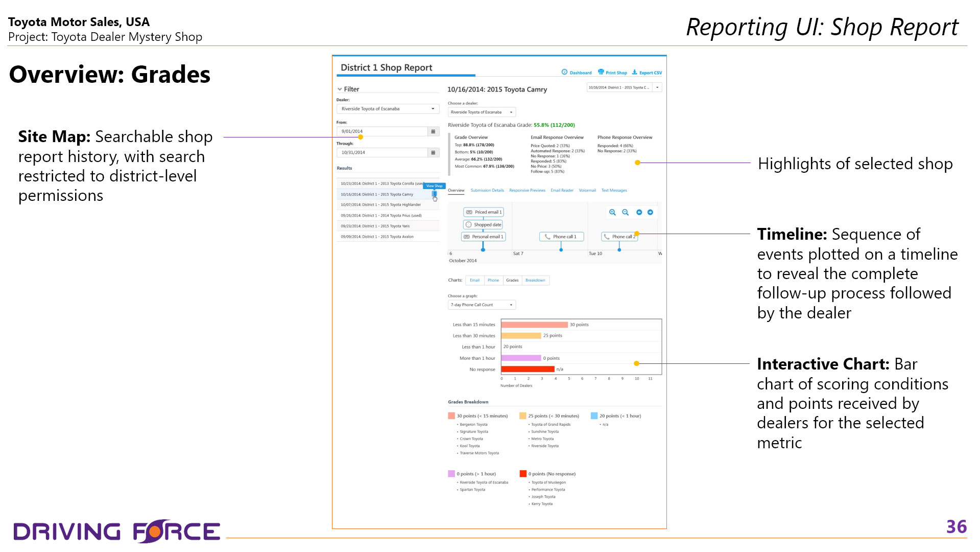The width and height of the screenshot is (980, 552).
Task: Switch to Voicemail tab
Action: point(587,191)
